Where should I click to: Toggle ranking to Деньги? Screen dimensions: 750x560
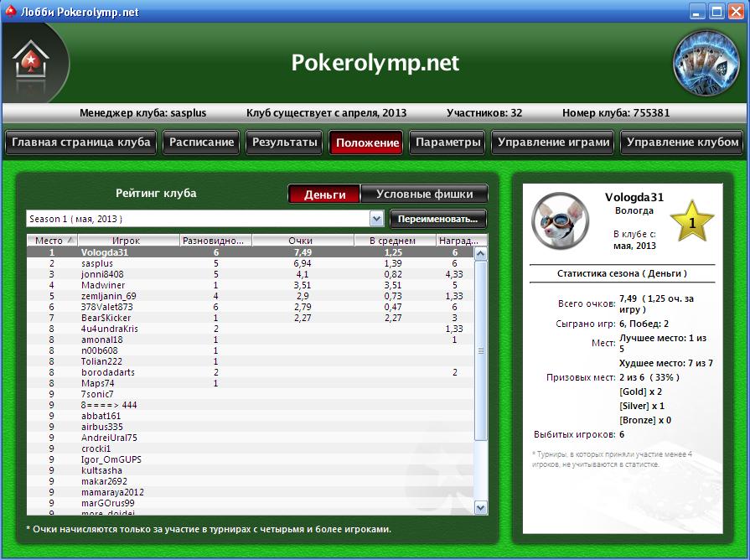(324, 194)
